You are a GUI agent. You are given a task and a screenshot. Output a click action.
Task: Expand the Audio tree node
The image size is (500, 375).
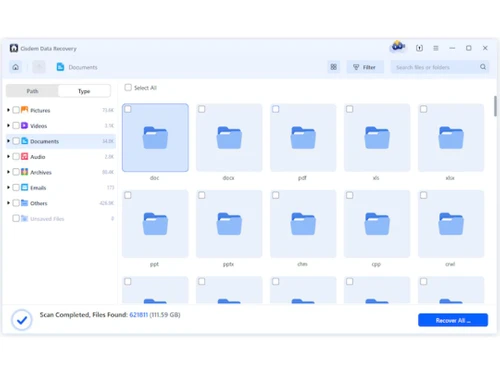point(8,156)
